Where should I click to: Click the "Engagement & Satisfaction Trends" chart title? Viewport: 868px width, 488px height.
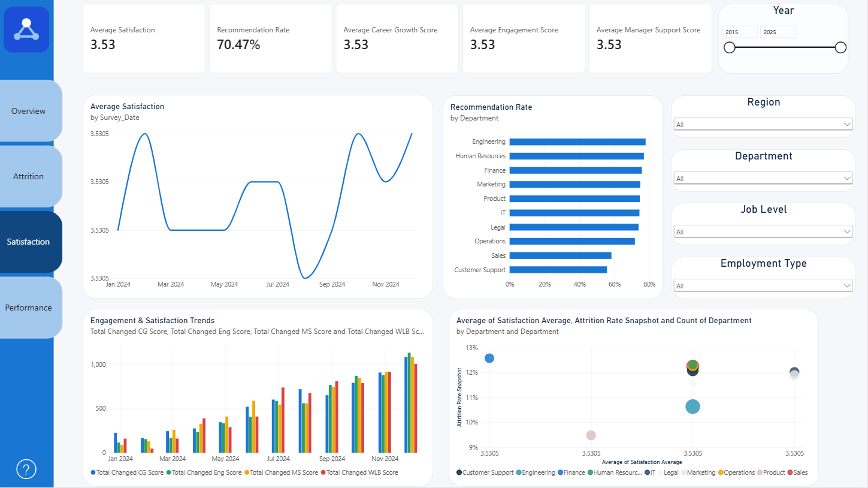coord(152,321)
